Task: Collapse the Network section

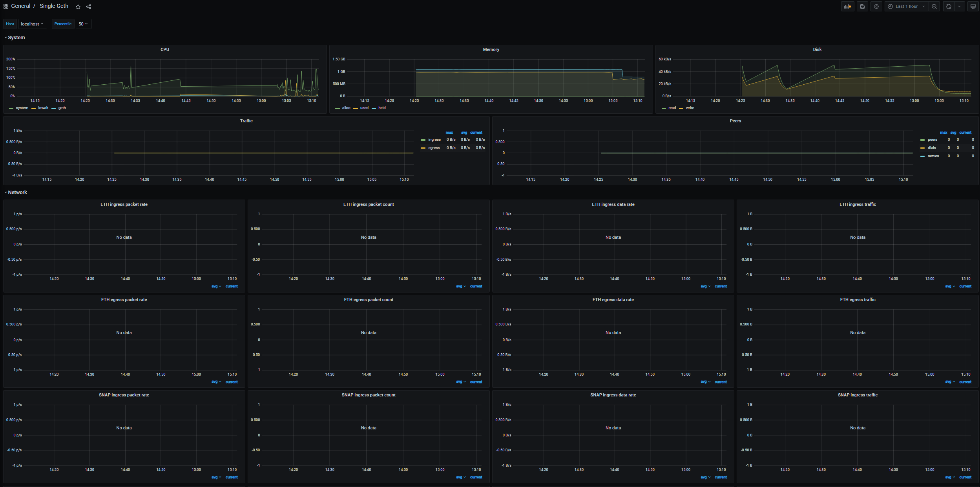Action: tap(17, 192)
